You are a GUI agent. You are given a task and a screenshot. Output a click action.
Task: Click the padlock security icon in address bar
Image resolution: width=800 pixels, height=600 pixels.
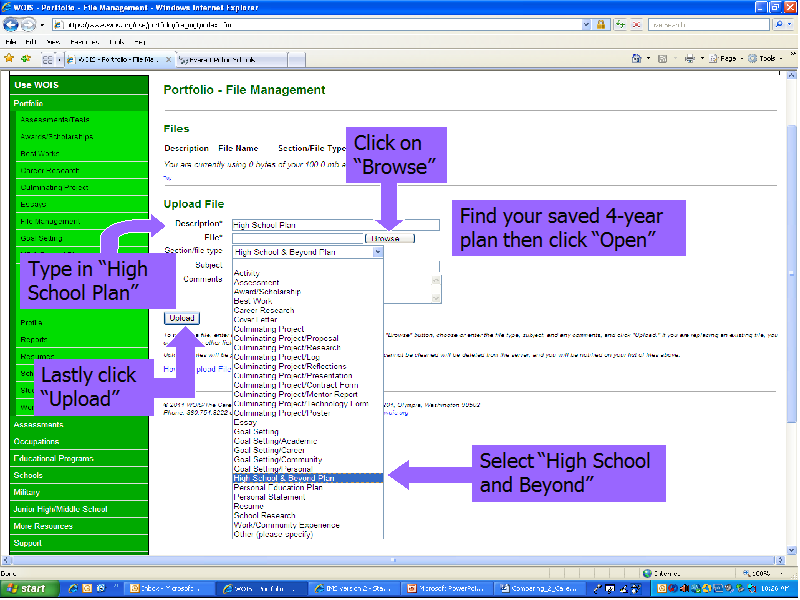pyautogui.click(x=601, y=24)
